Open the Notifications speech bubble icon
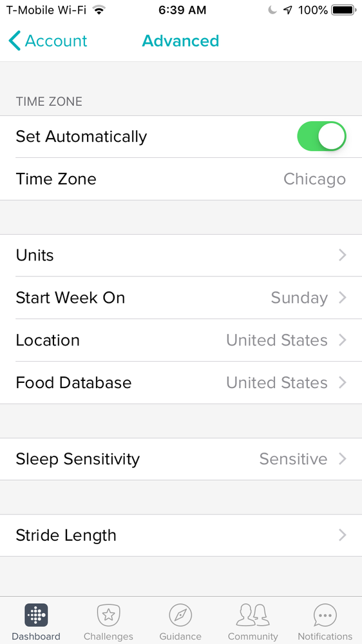The image size is (362, 644). tap(325, 615)
